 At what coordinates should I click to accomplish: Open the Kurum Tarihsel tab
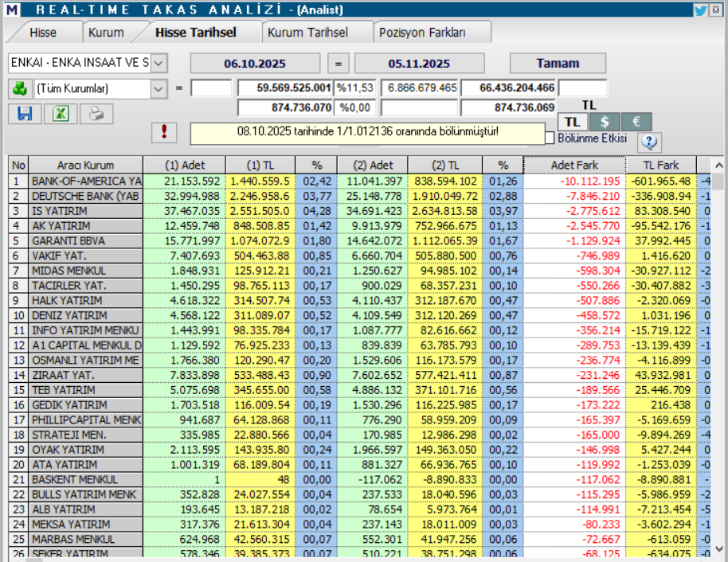coord(307,33)
